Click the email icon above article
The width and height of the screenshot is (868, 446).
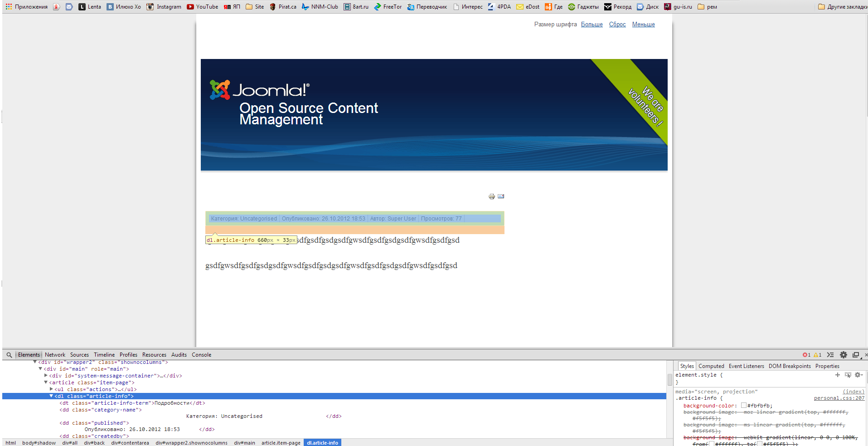[501, 196]
